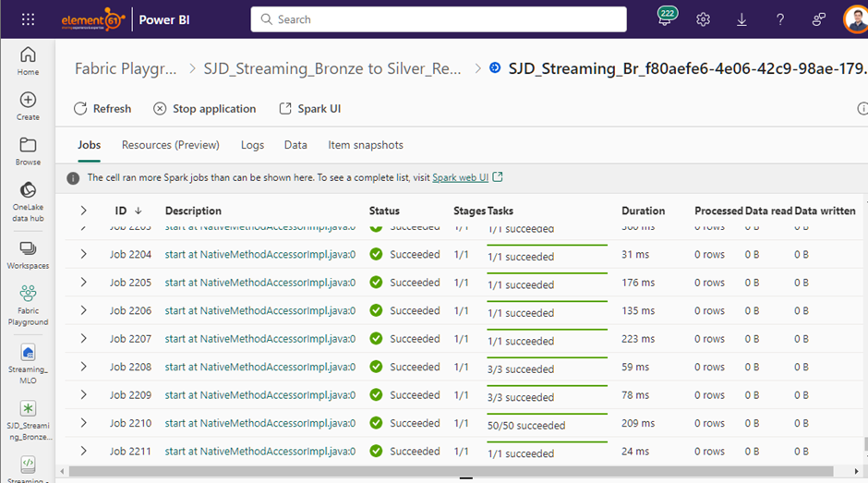Screen dimensions: 868x483
Task: Expand the Job 2204 row
Action: point(83,254)
